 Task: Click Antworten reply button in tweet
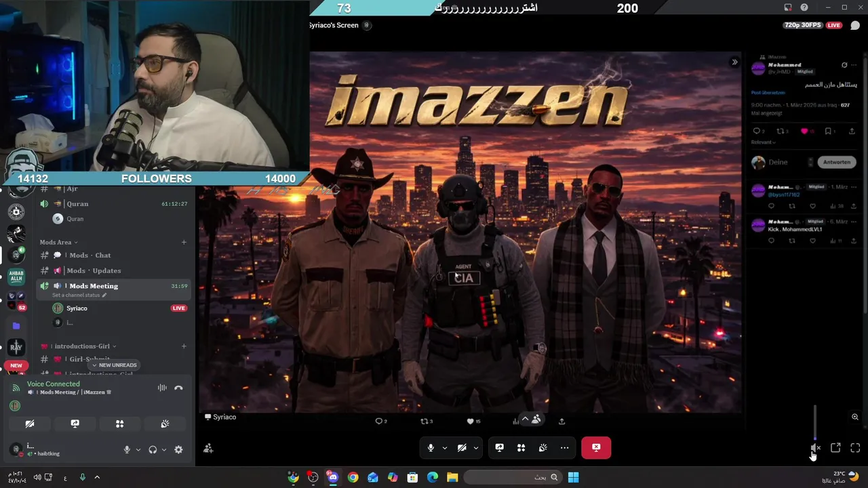837,162
